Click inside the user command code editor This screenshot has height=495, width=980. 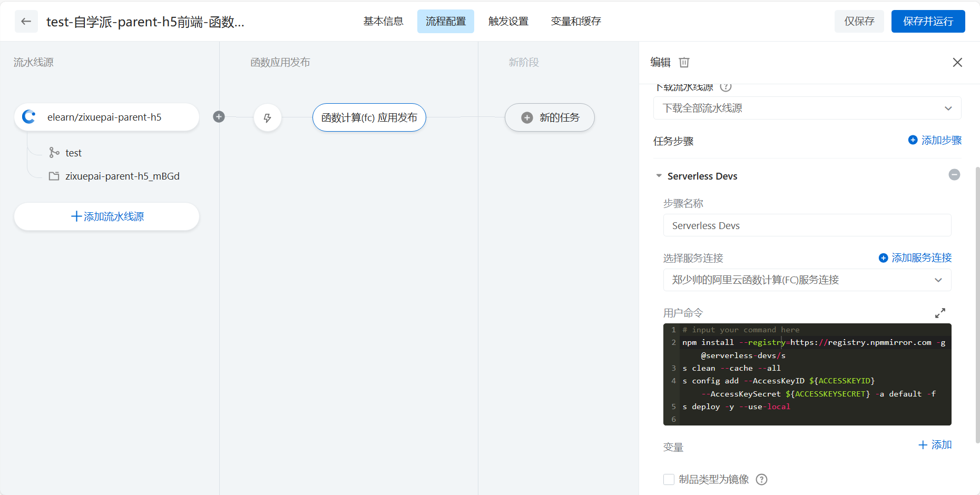[807, 374]
